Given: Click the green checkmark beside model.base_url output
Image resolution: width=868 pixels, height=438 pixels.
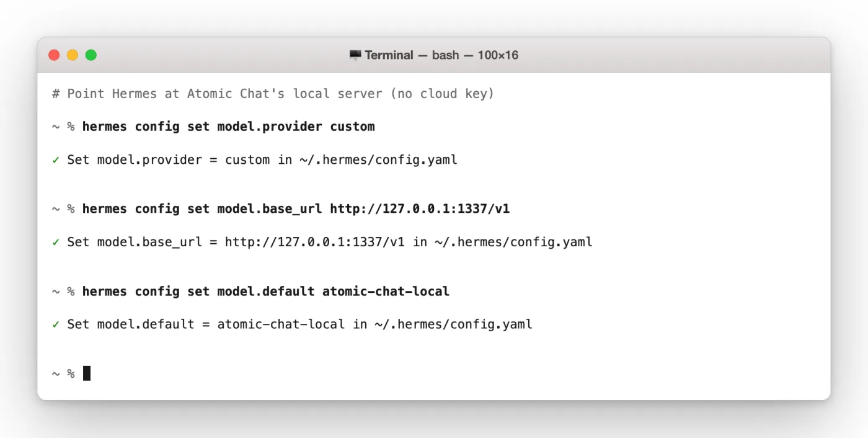Looking at the screenshot, I should (x=56, y=242).
